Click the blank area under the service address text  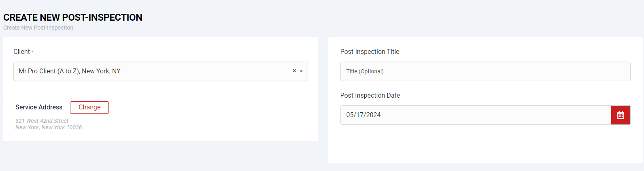pyautogui.click(x=121, y=136)
